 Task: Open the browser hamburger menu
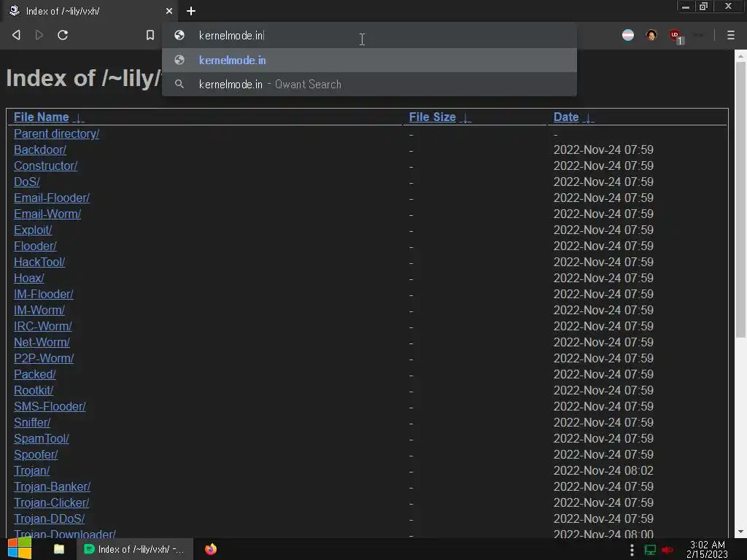coord(731,35)
